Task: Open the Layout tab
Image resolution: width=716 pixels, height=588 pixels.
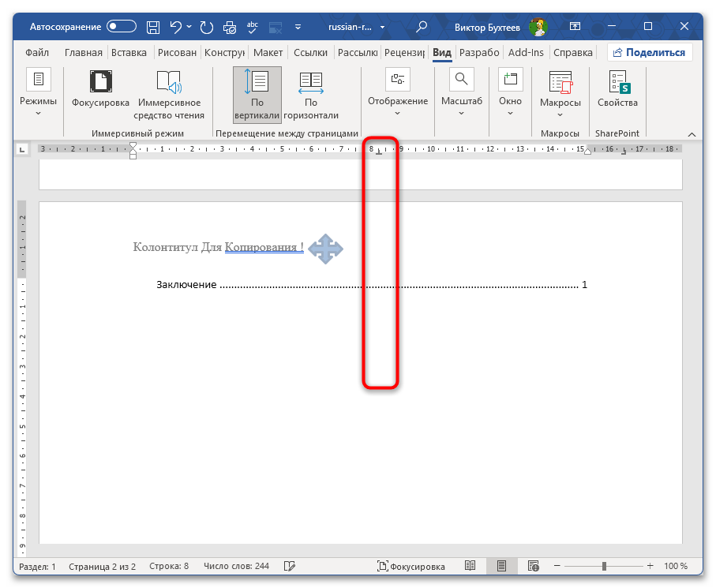Action: click(268, 53)
